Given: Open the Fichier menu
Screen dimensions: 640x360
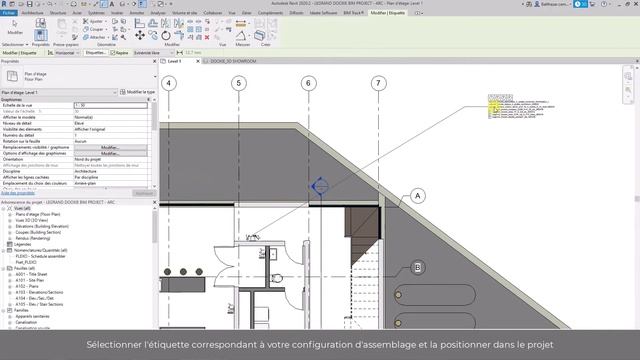Looking at the screenshot, I should pos(9,13).
